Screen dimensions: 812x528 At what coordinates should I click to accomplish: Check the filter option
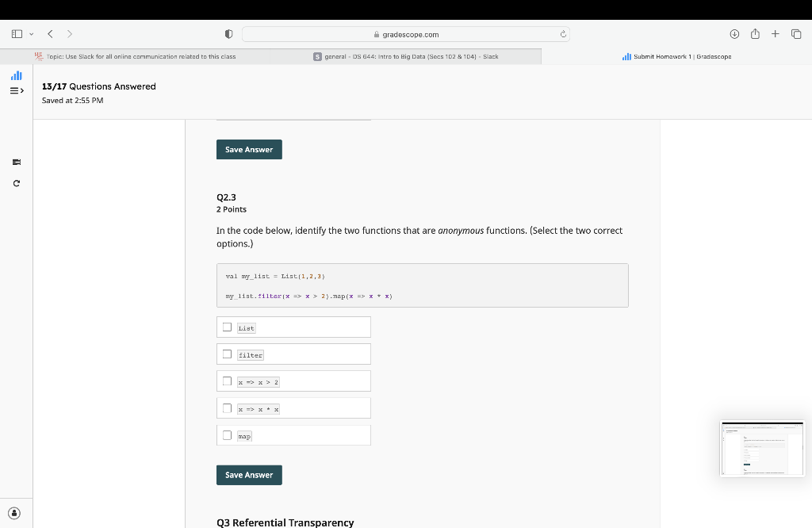tap(227, 354)
